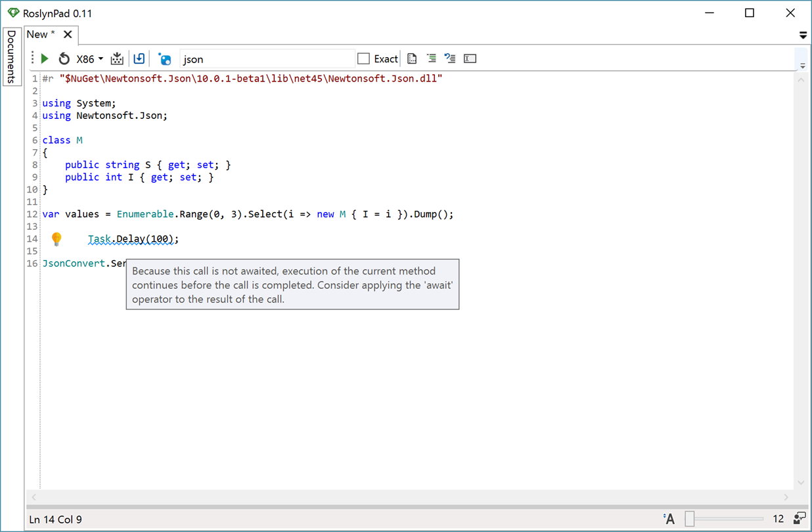Click the comment selection icon

pyautogui.click(x=432, y=58)
